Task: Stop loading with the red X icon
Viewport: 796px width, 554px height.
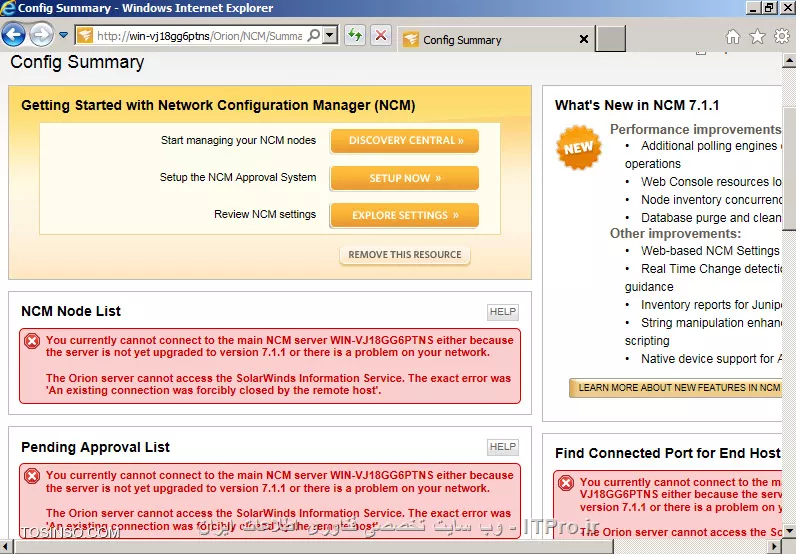Action: click(381, 36)
